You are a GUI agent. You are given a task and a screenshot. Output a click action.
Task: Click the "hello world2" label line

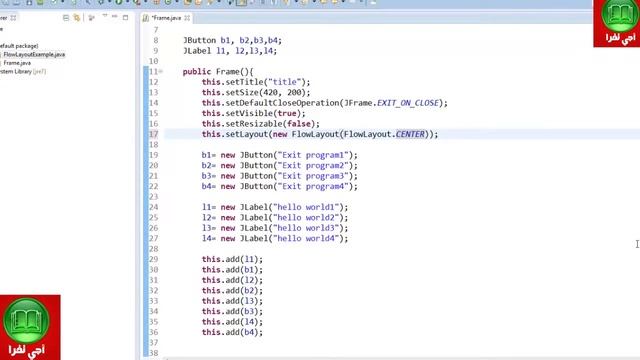point(275,218)
